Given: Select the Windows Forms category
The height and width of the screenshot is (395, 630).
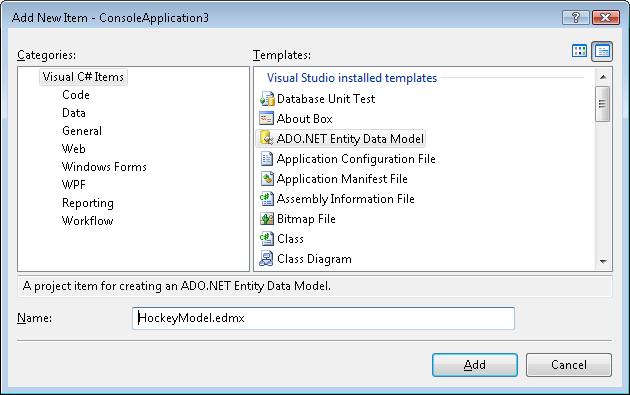Looking at the screenshot, I should coord(104,167).
